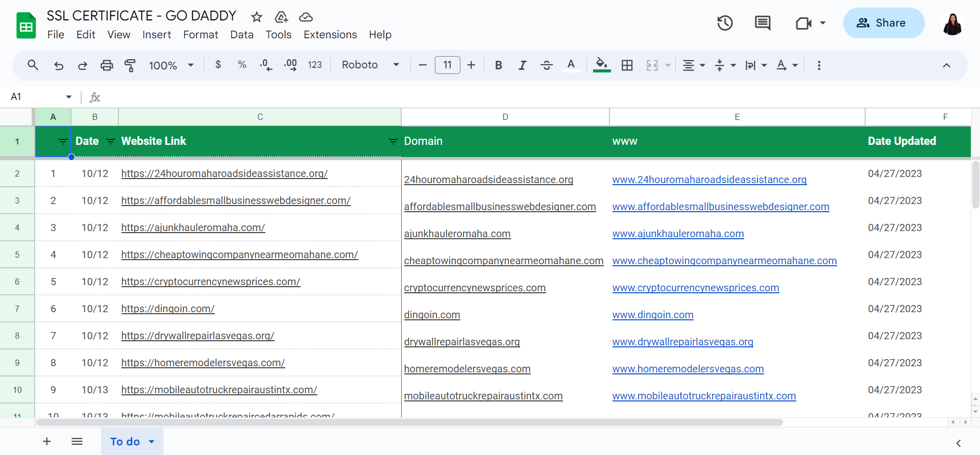Expand the merge cells dropdown arrow
This screenshot has width=980, height=455.
pyautogui.click(x=668, y=65)
